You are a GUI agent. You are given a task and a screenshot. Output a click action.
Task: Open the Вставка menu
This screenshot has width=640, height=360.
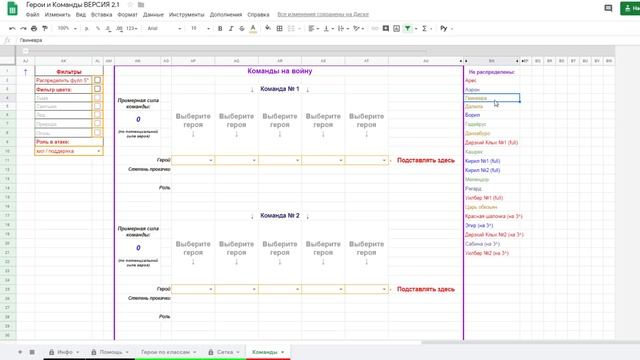(x=102, y=15)
